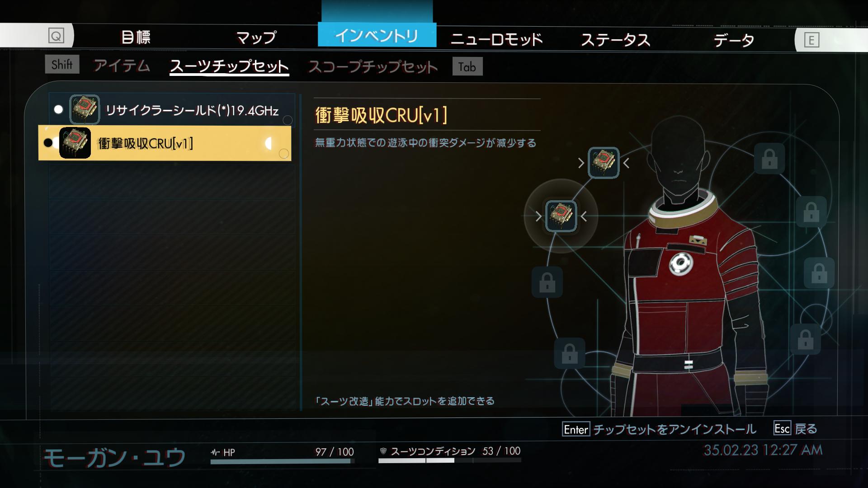
Task: Click the left-pointing chevron after the upper chip slot
Action: (x=626, y=163)
